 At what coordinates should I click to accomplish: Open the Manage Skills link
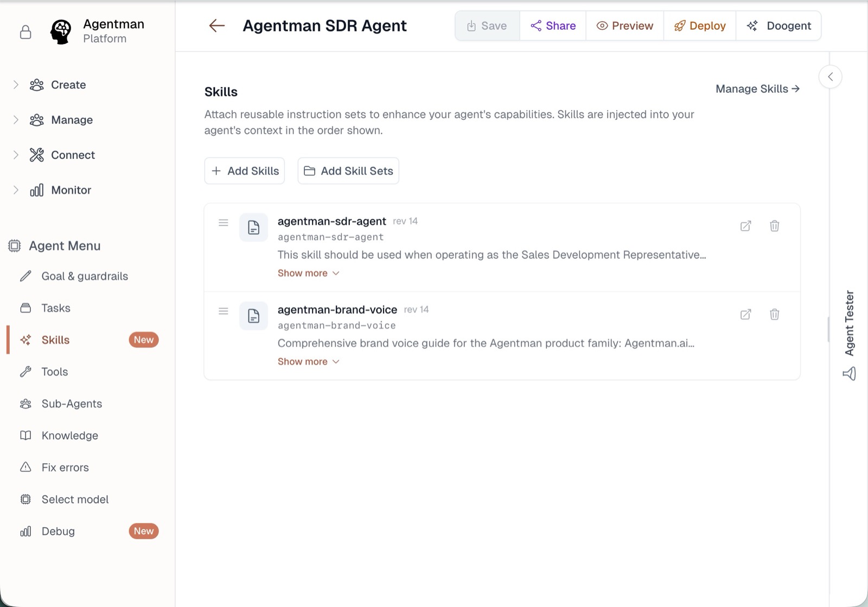click(757, 89)
